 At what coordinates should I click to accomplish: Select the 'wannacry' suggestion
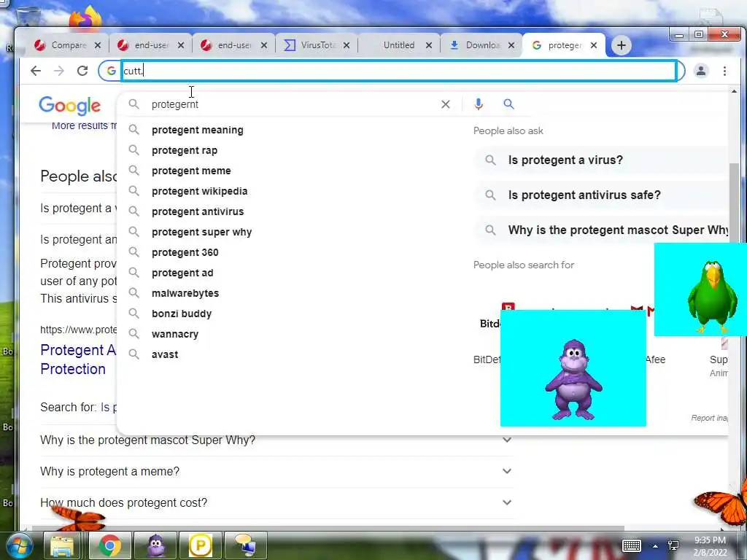(175, 335)
